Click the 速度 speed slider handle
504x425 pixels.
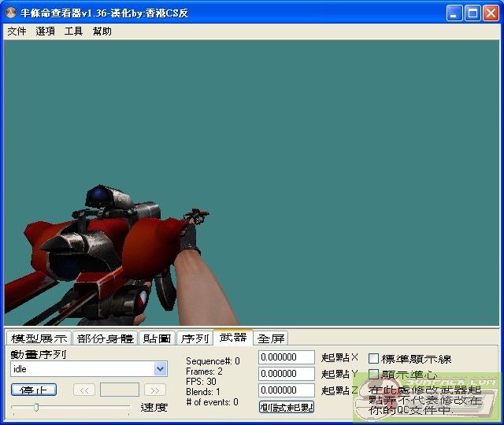tap(35, 407)
